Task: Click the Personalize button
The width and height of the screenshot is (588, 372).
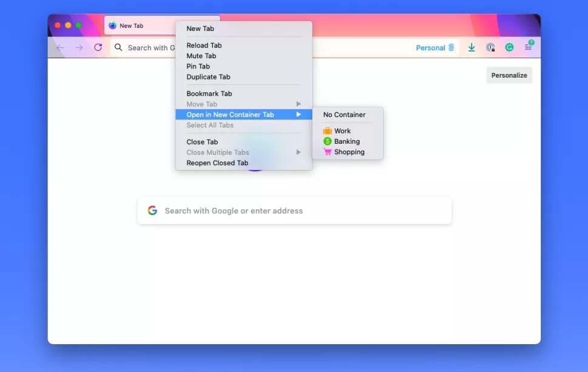Action: click(x=509, y=75)
